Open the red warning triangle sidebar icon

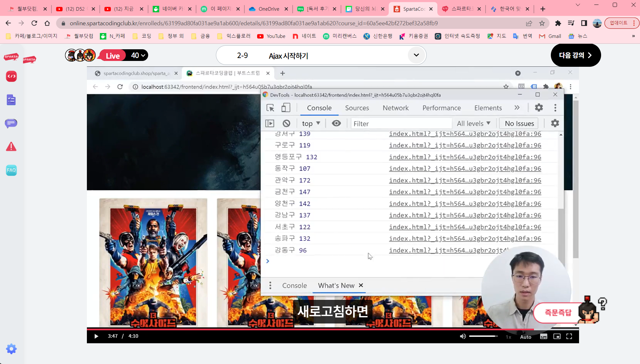coord(11,147)
